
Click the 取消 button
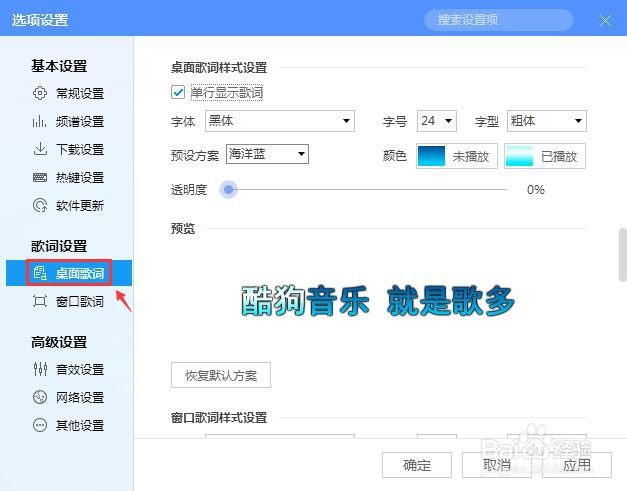pyautogui.click(x=497, y=465)
